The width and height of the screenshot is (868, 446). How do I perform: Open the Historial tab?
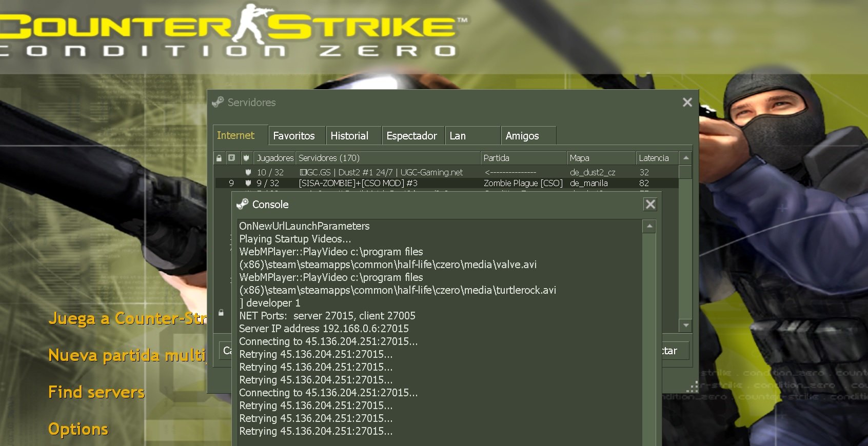[349, 136]
